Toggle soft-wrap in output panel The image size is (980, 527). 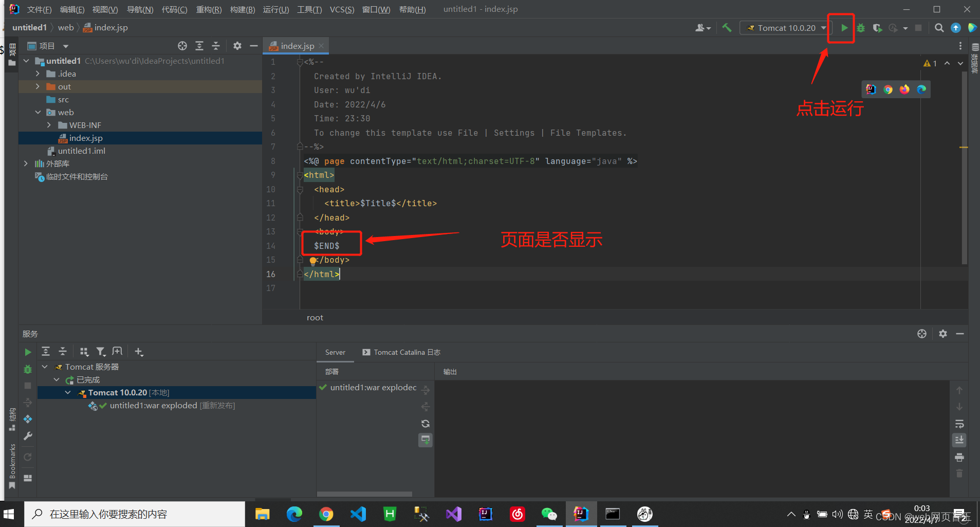pos(959,424)
